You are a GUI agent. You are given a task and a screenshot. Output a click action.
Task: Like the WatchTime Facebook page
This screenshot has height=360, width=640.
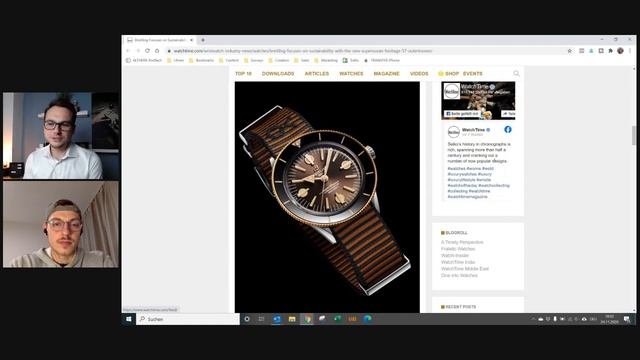(462, 114)
